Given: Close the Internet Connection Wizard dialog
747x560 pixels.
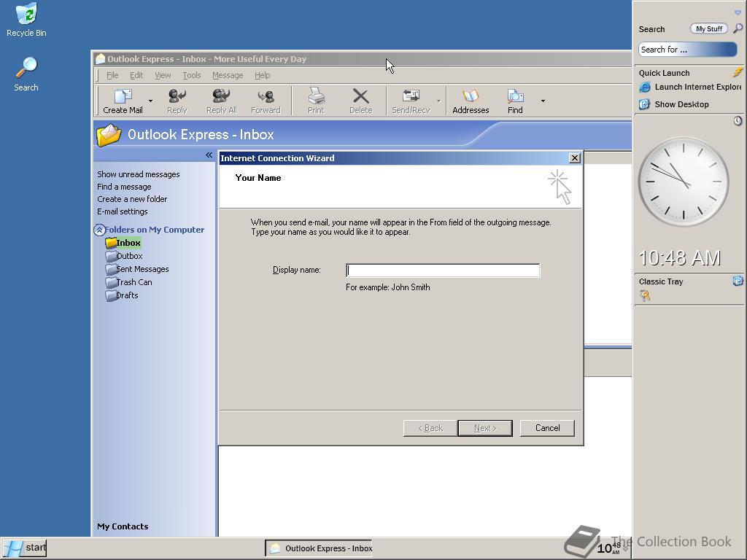Looking at the screenshot, I should click(x=575, y=158).
